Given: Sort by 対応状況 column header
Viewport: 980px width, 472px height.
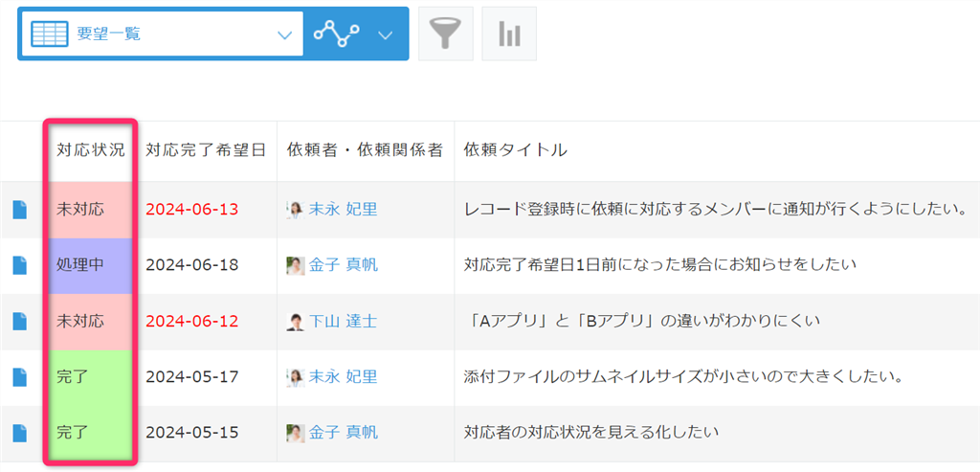Looking at the screenshot, I should 90,150.
